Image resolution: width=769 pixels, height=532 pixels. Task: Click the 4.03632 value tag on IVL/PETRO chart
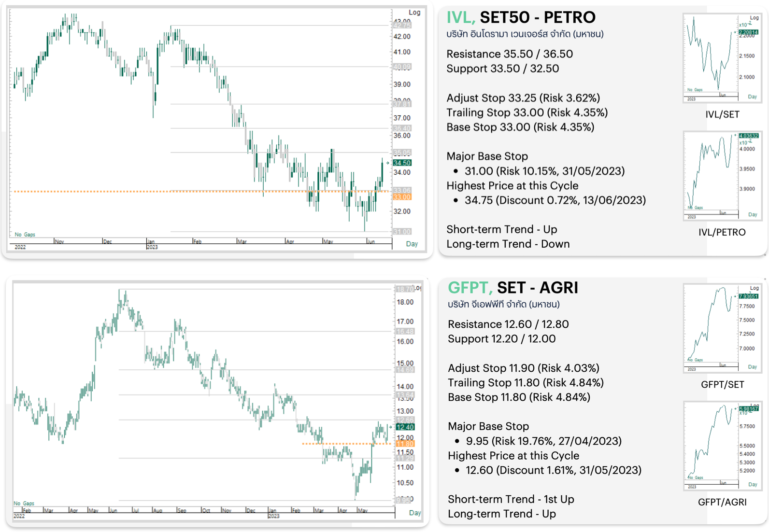[749, 136]
